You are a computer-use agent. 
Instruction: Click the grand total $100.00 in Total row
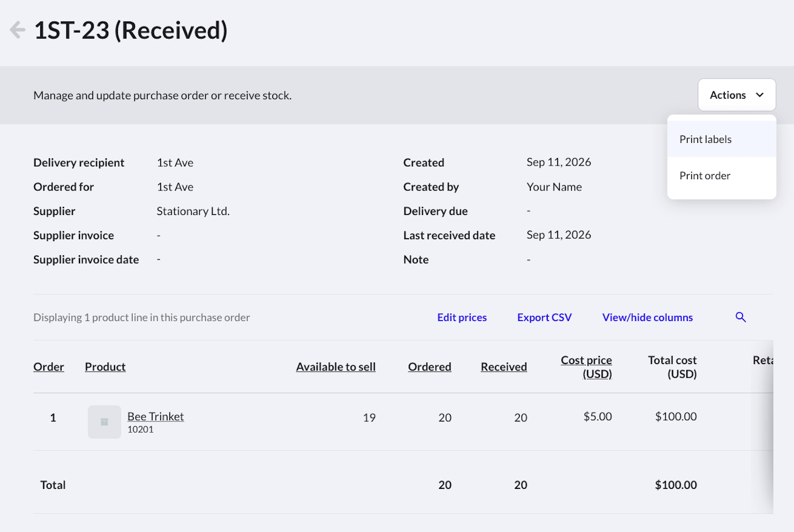(x=676, y=485)
